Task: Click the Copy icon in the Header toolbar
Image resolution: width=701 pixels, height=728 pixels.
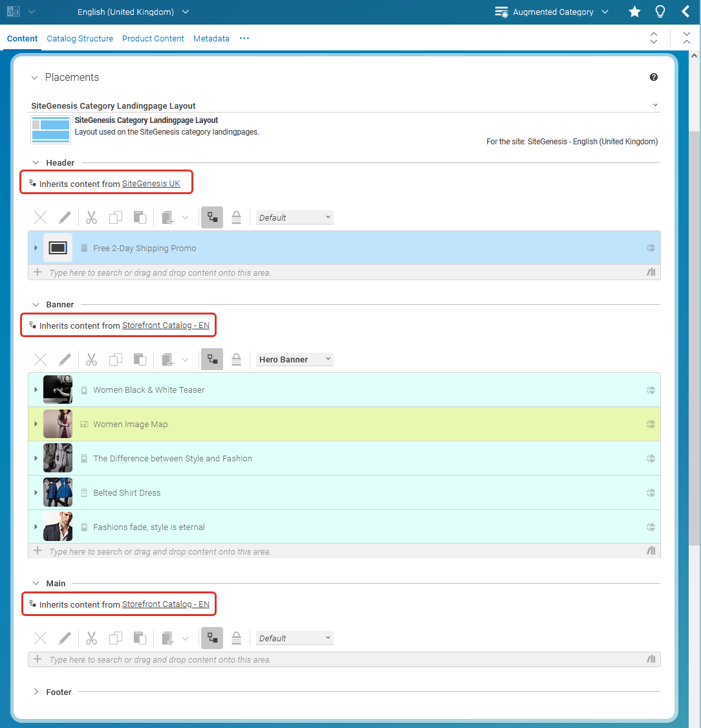Action: (x=116, y=217)
